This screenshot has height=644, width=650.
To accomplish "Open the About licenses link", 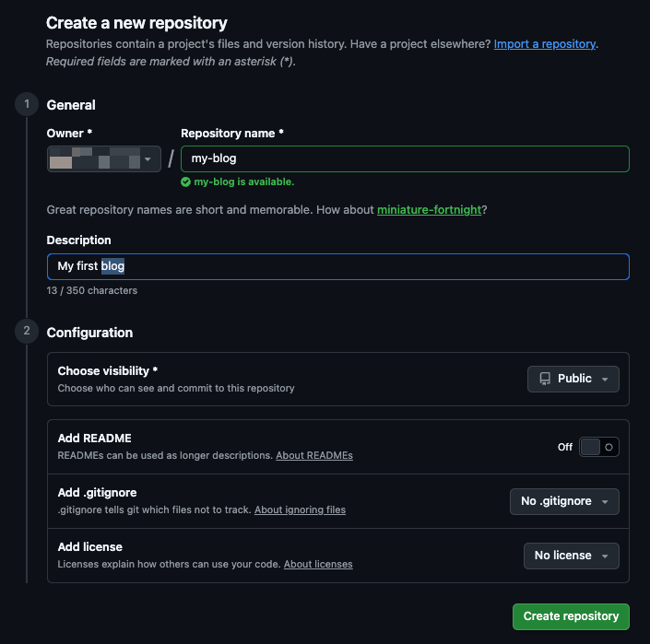I will tap(317, 564).
